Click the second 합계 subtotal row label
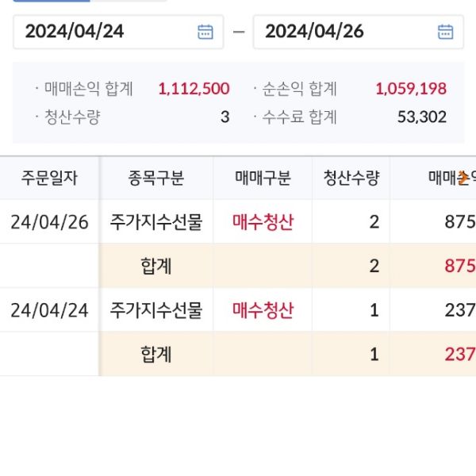 (156, 355)
